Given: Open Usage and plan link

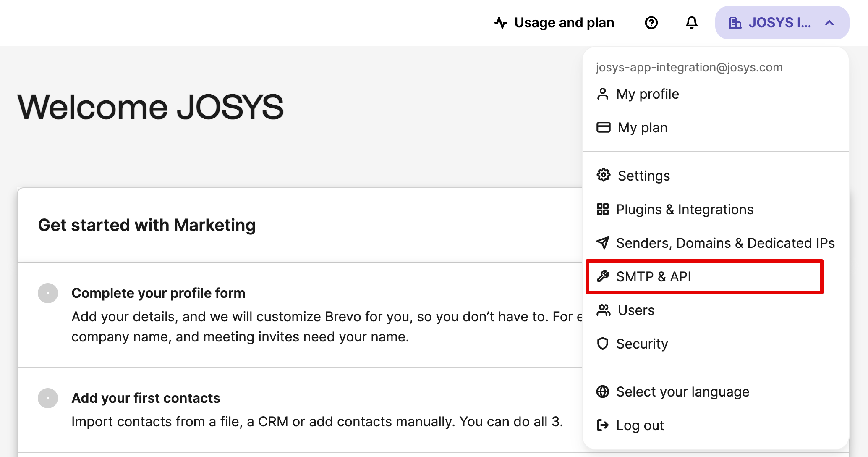Looking at the screenshot, I should click(564, 23).
